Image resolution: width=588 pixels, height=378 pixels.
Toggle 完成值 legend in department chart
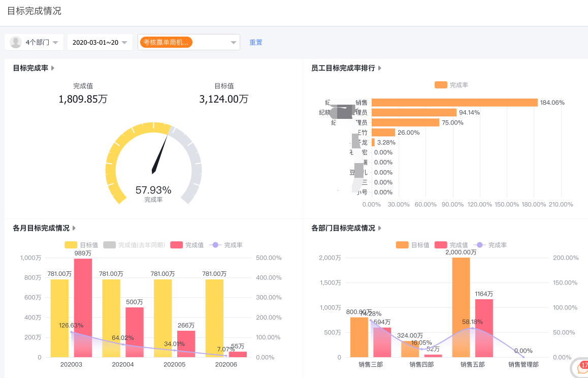451,245
